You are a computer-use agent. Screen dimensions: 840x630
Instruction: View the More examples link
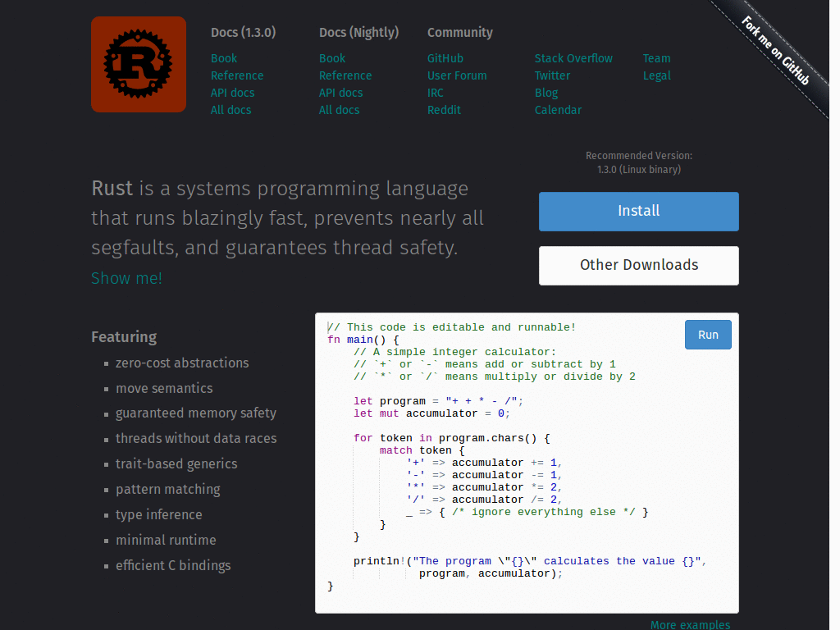689,624
